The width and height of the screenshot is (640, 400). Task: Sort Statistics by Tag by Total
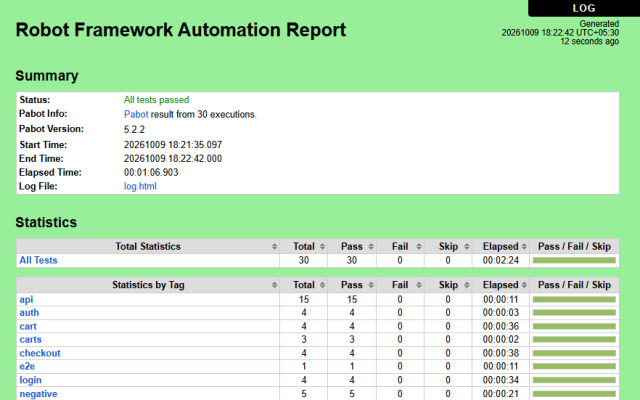coord(304,285)
